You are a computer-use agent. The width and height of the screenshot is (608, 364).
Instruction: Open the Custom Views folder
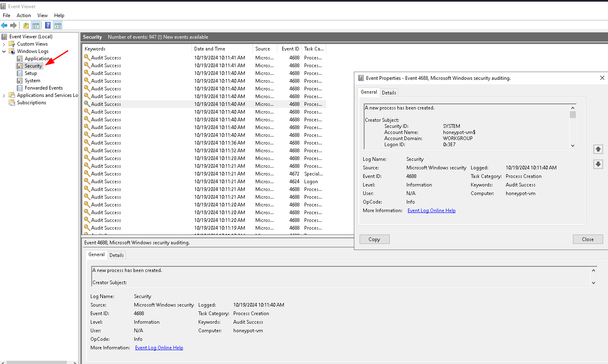[x=32, y=44]
